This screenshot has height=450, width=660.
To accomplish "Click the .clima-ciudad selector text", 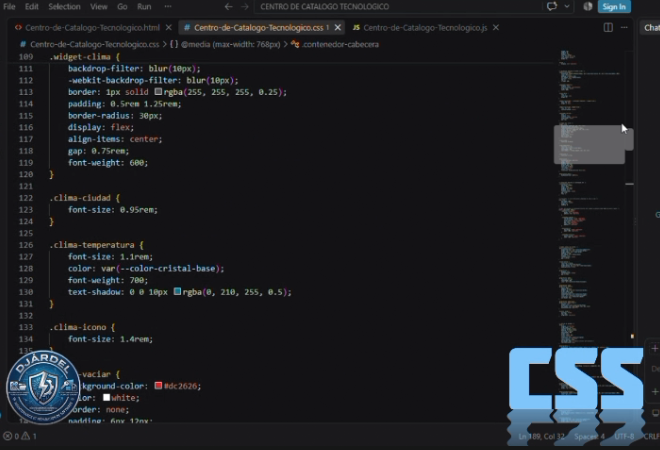I will pos(80,198).
